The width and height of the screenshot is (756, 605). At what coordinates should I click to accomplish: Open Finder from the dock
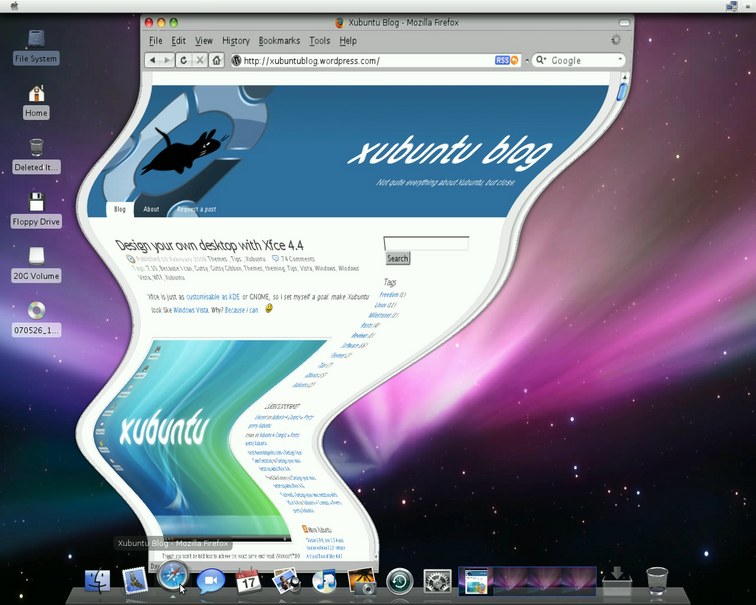[98, 580]
